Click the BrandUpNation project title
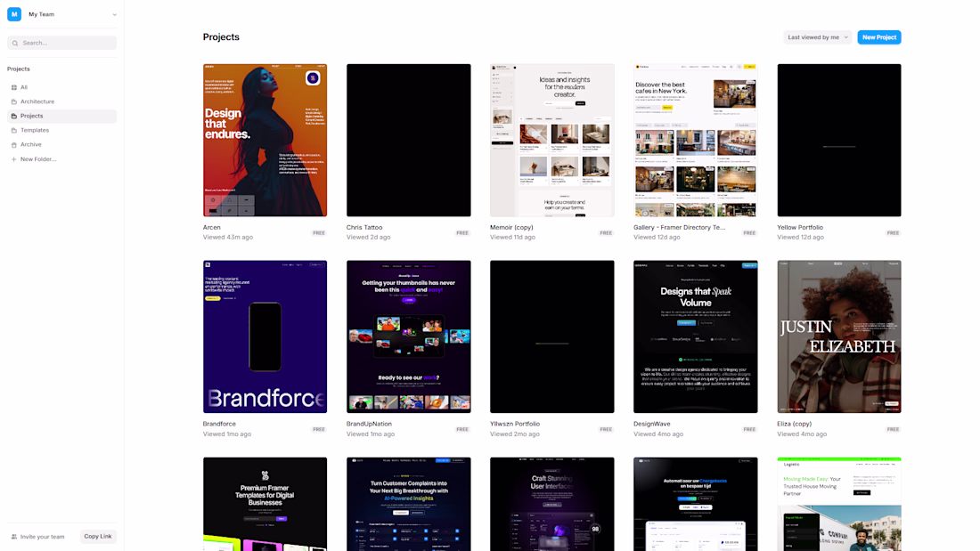 (369, 424)
